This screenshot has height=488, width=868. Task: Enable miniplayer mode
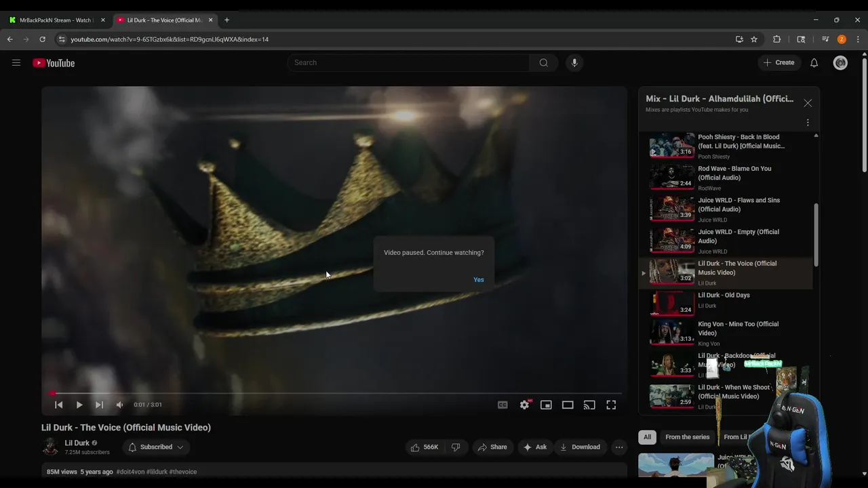pyautogui.click(x=546, y=405)
